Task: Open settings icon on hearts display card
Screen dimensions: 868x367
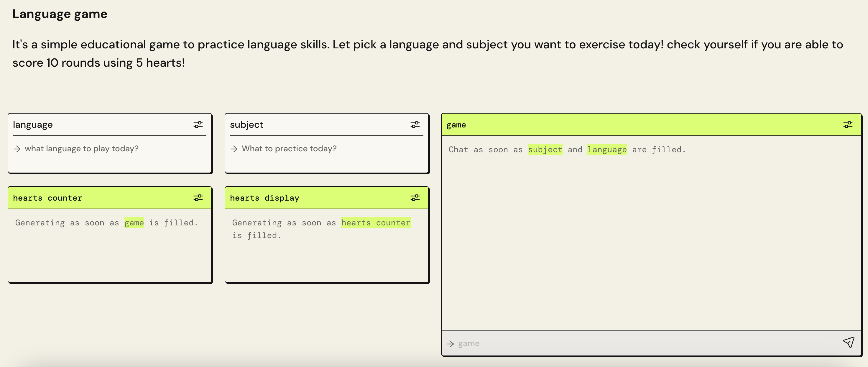Action: point(415,198)
